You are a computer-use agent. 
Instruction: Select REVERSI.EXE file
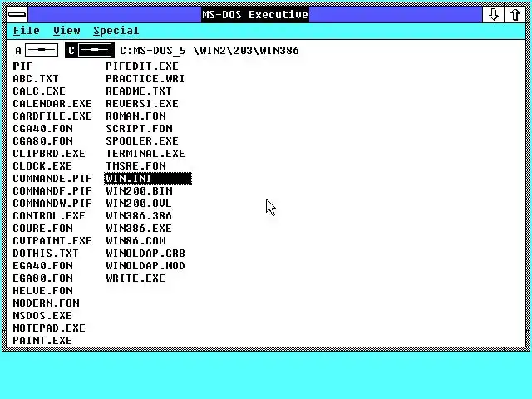[142, 103]
